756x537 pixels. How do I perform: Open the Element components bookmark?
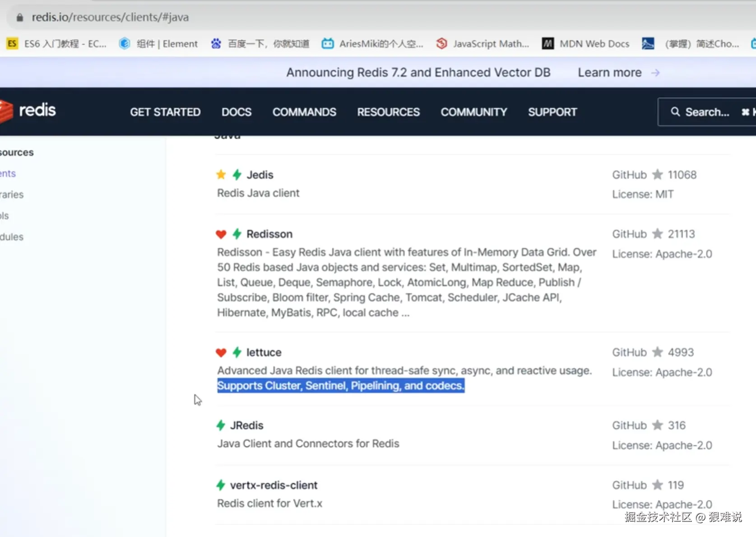158,44
